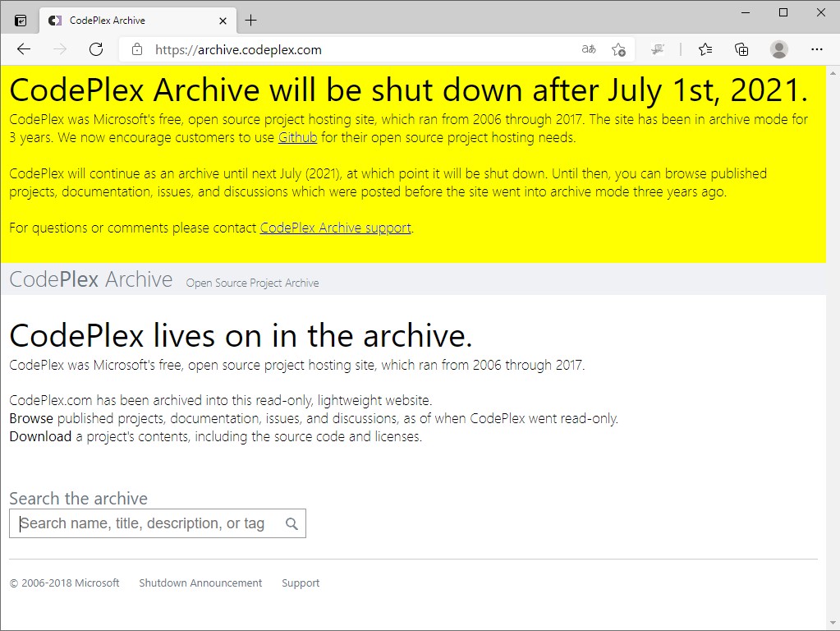
Task: Click the vertical page scrollbar
Action: point(834,329)
